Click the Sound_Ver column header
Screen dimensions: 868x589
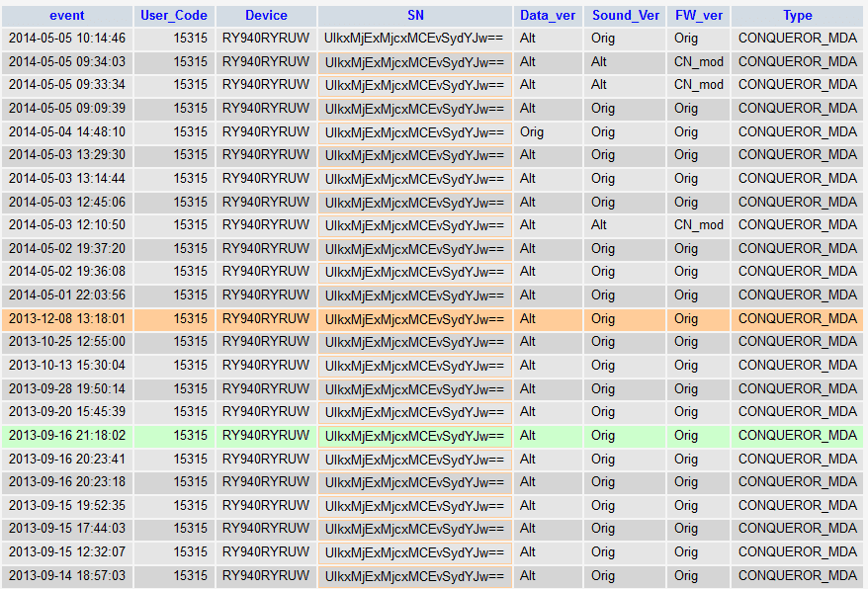tap(626, 16)
